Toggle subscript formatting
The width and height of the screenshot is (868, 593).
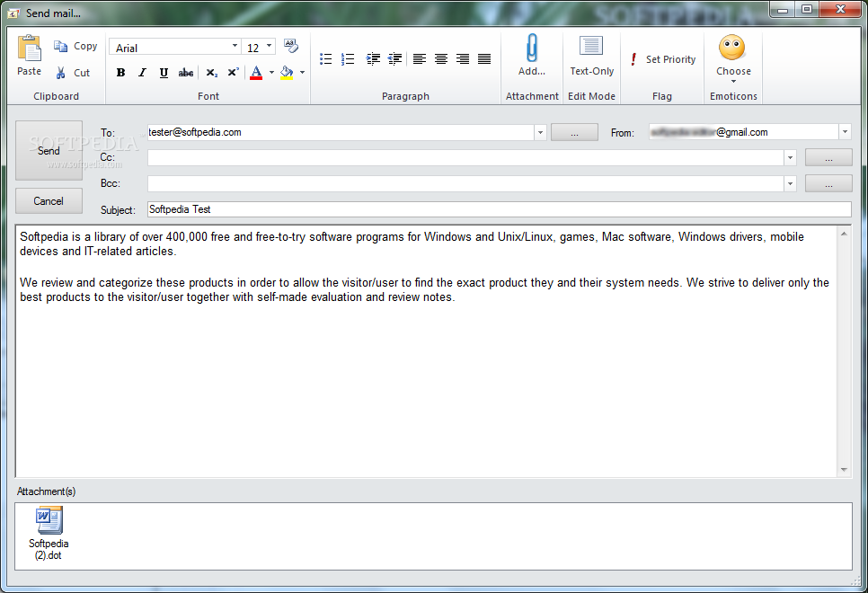211,73
